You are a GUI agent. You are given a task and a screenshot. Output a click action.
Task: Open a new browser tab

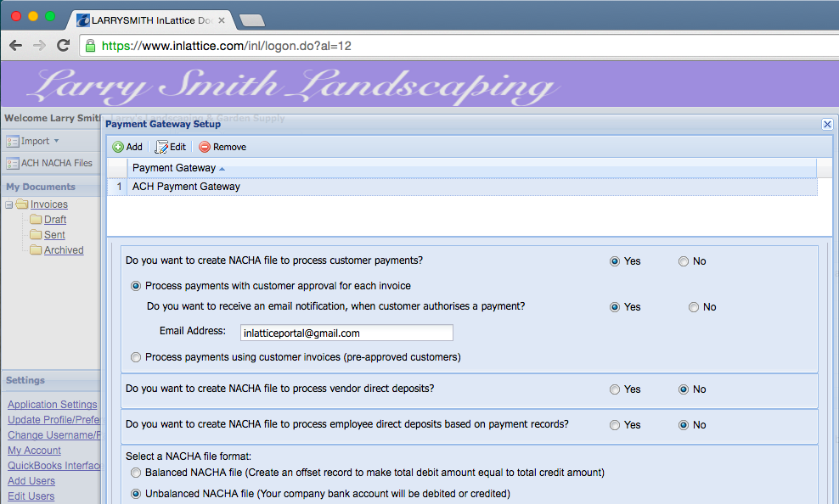point(252,21)
